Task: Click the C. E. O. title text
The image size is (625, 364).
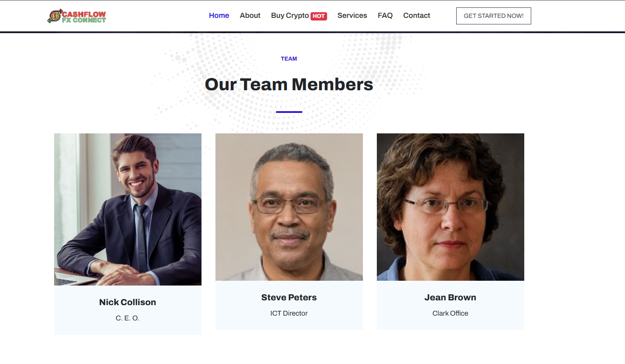Action: (127, 318)
